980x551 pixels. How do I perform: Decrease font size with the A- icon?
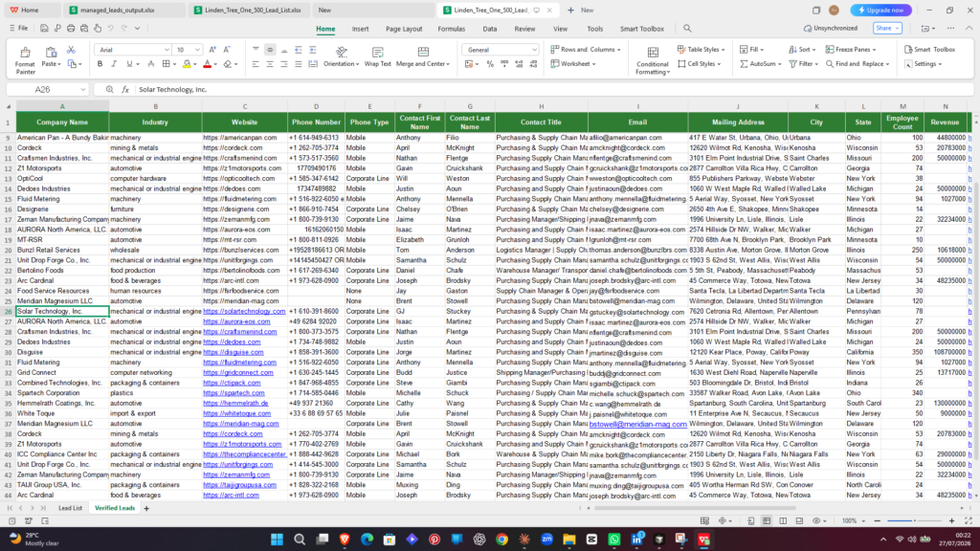(227, 50)
